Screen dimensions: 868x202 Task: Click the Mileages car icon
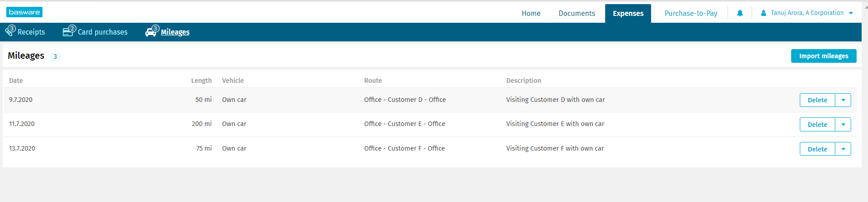(x=151, y=32)
